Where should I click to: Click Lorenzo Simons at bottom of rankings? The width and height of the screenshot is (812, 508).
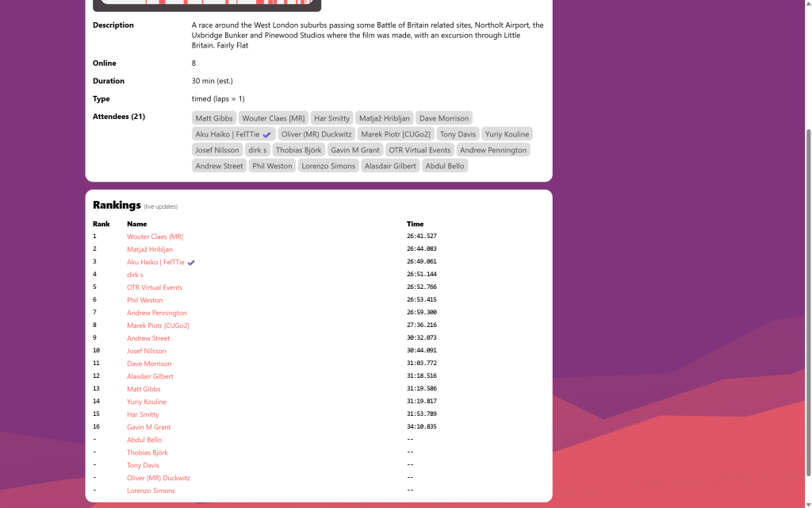coord(151,491)
